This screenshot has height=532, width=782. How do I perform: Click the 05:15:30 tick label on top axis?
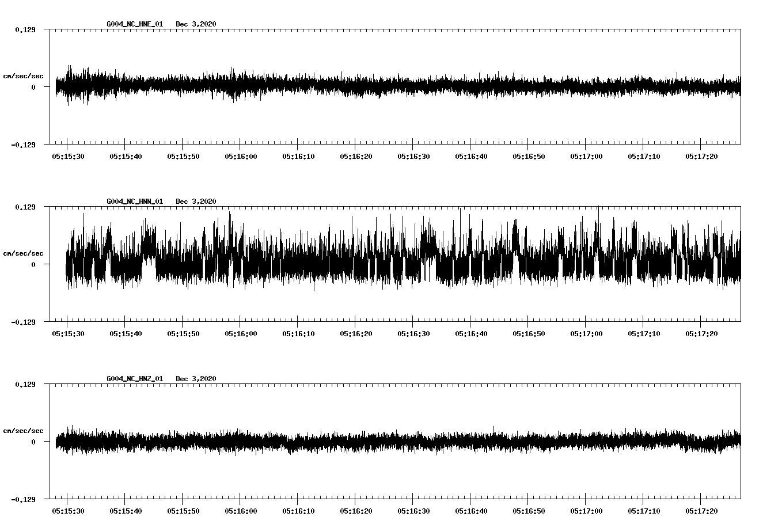coord(67,155)
